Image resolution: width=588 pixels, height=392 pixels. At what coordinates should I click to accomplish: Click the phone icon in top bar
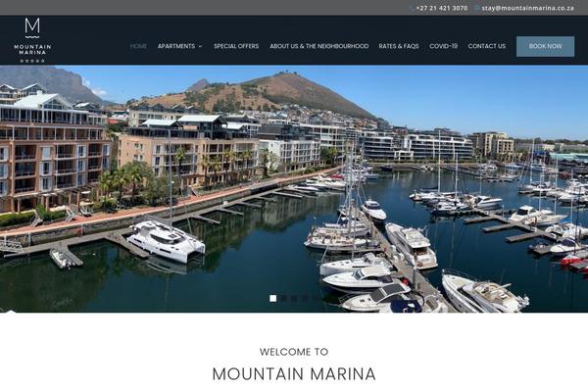[412, 8]
